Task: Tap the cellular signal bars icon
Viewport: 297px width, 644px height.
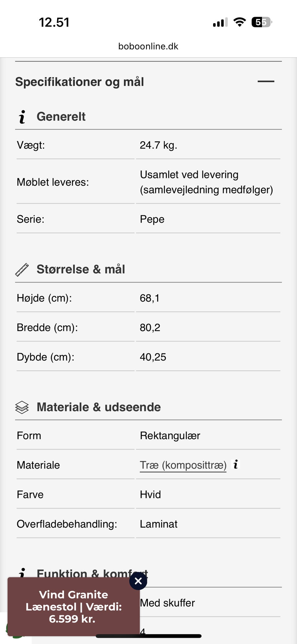Action: coord(220,23)
